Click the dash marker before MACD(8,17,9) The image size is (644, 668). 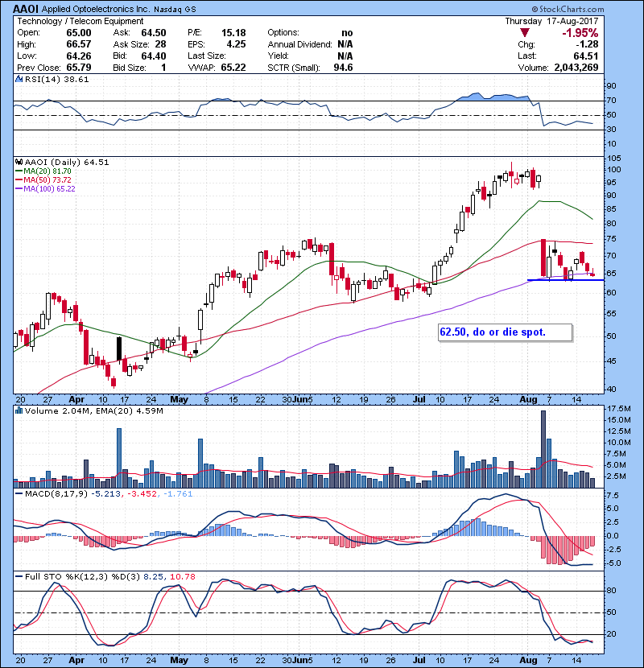coord(19,494)
